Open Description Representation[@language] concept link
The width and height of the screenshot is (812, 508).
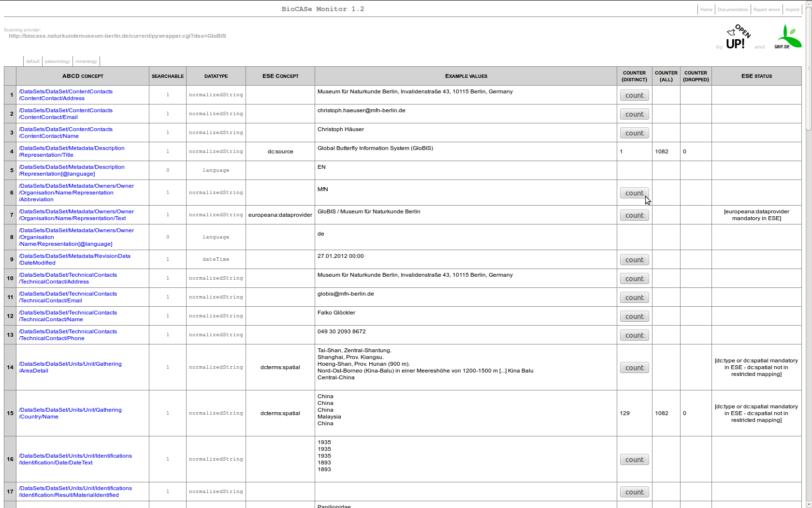click(72, 170)
